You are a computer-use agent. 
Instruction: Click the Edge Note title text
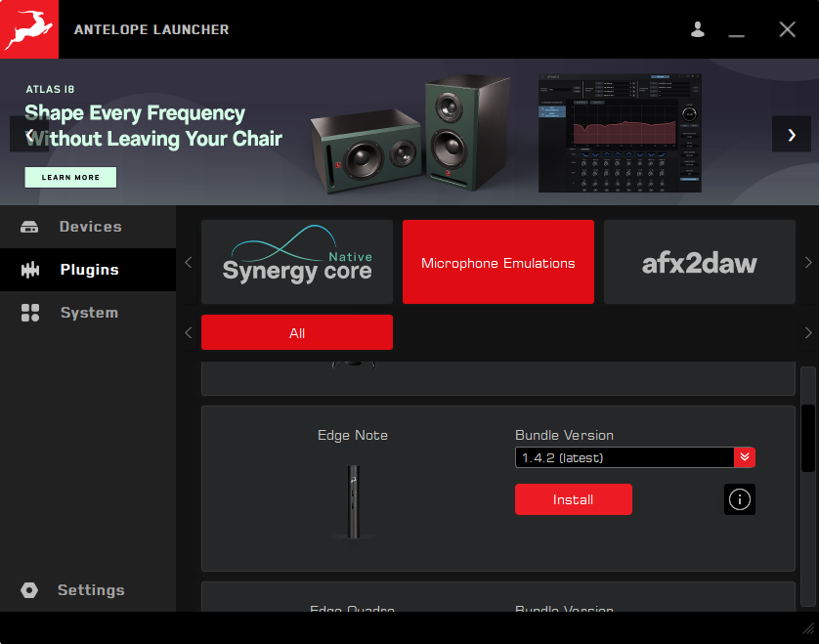[353, 435]
